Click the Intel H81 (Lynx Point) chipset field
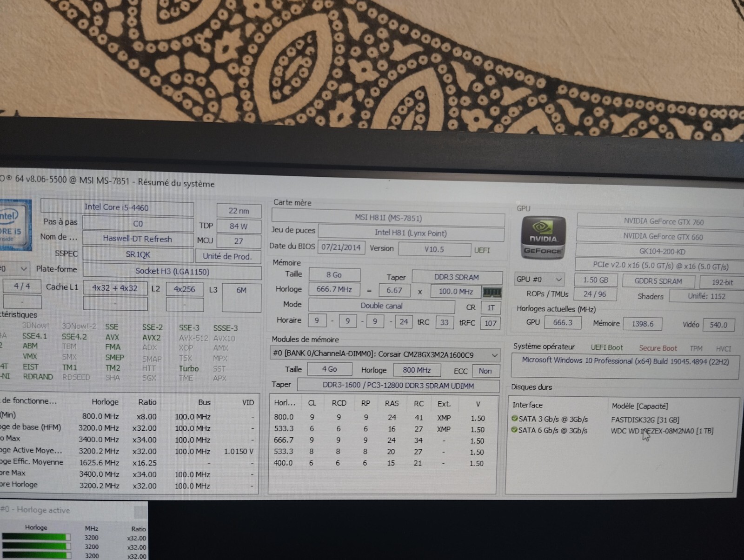 411,233
